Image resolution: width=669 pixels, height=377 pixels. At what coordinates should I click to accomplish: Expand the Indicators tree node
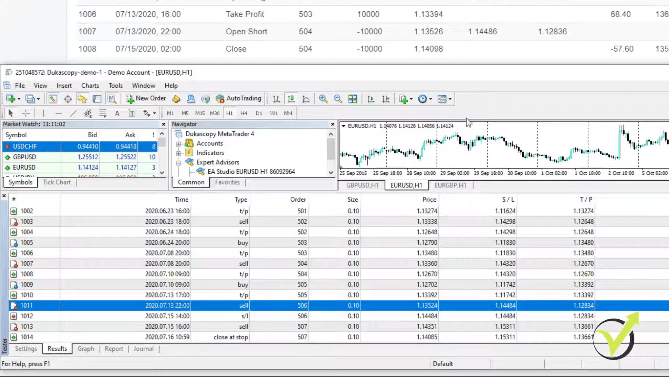tap(179, 153)
